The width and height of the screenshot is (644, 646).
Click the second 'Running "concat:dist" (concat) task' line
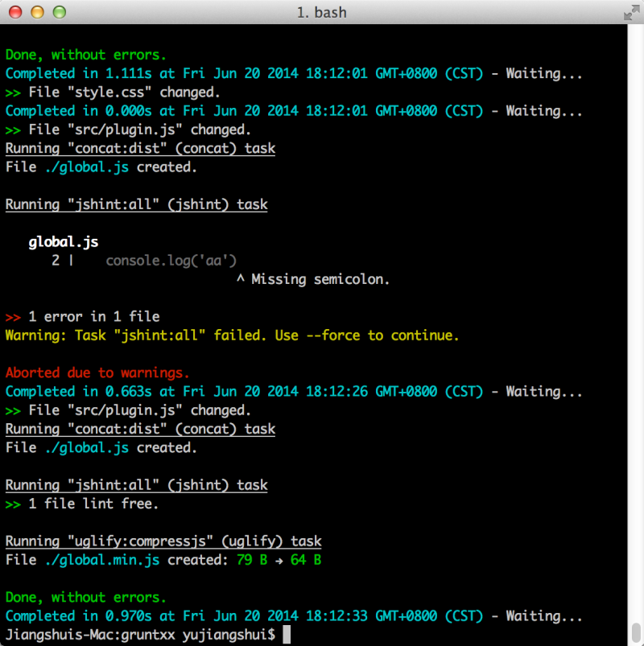(140, 430)
